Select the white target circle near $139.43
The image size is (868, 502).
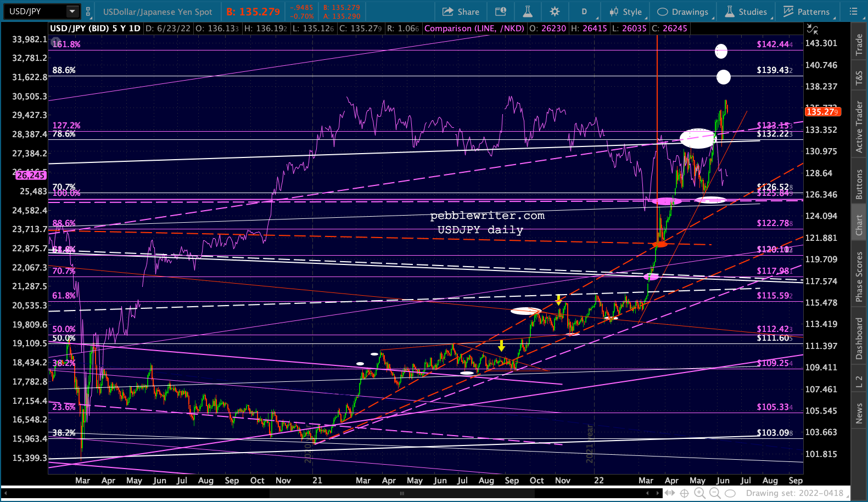[x=724, y=77]
